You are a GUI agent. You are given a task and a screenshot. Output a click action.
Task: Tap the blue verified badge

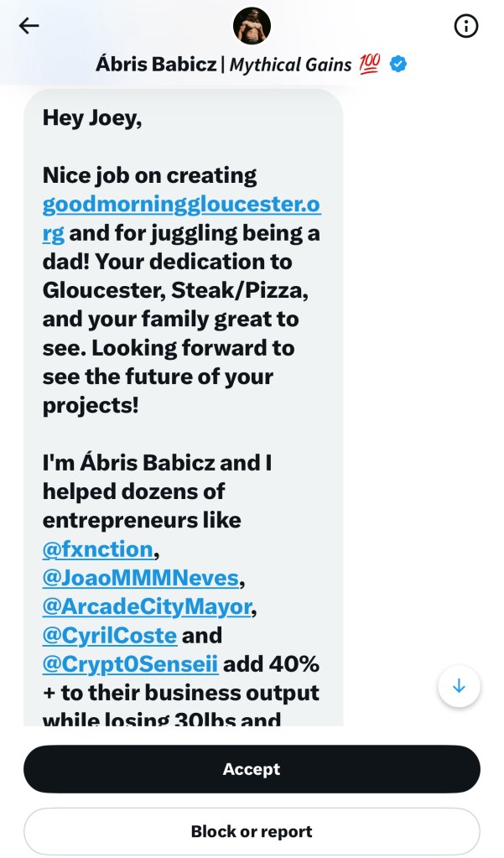coord(398,65)
